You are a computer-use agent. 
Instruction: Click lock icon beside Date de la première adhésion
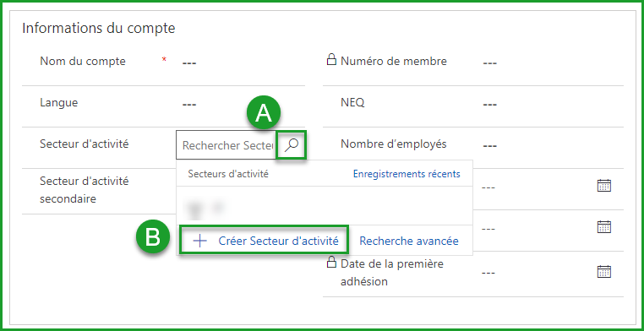tap(331, 261)
